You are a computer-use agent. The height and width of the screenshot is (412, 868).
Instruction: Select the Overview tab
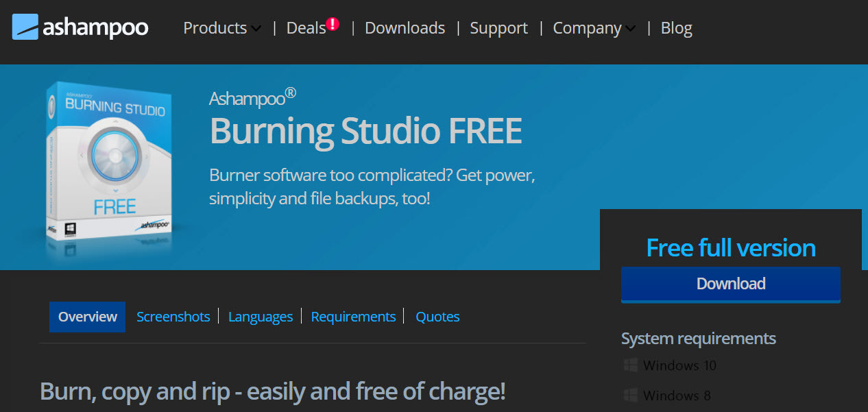(87, 317)
